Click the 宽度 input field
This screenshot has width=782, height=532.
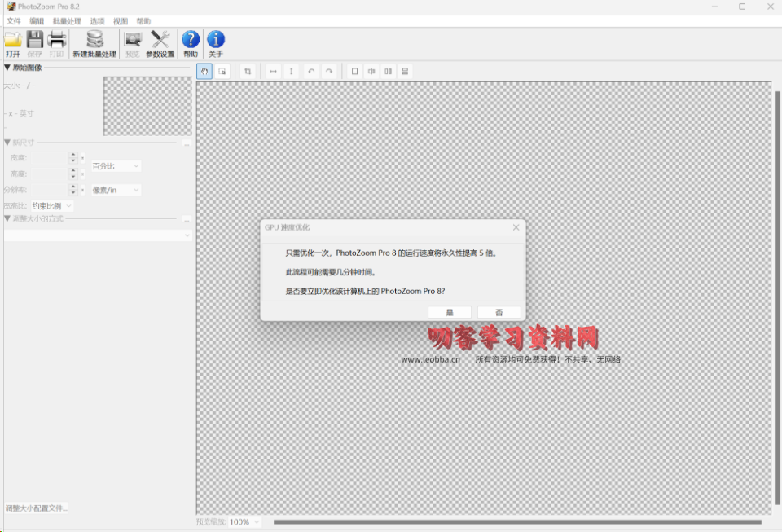(x=50, y=158)
